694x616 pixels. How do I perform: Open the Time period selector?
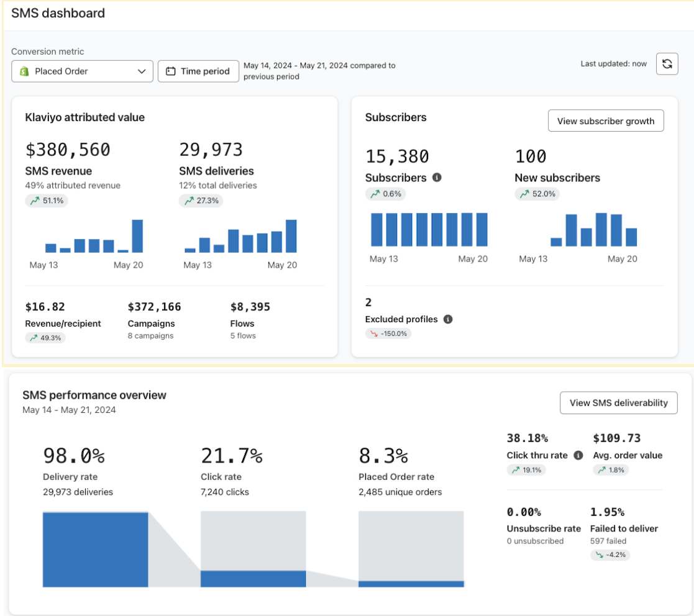(198, 71)
